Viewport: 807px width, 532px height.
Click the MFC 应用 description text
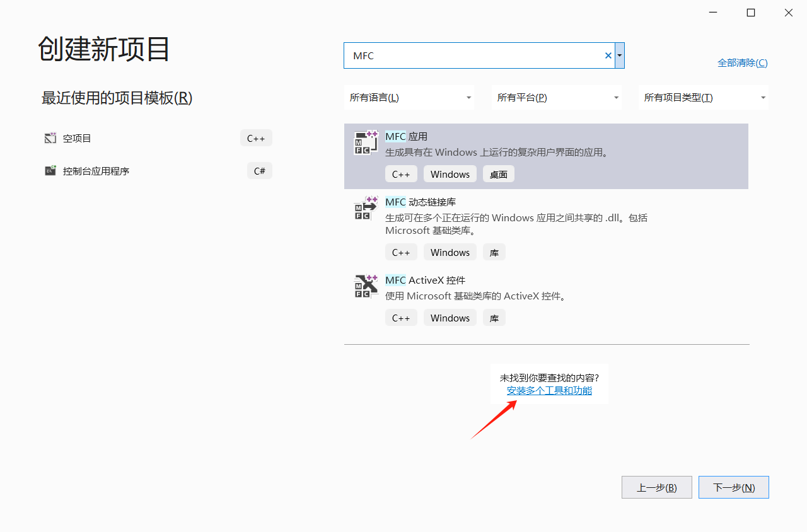497,153
